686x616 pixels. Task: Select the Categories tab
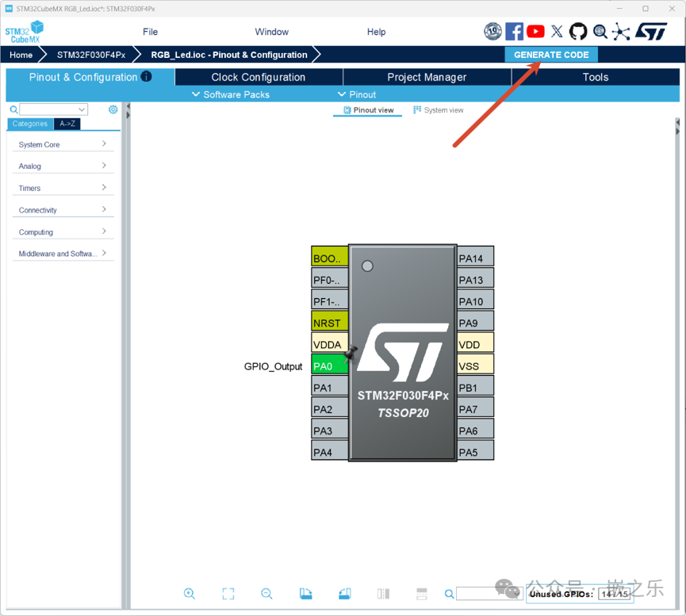(x=30, y=124)
